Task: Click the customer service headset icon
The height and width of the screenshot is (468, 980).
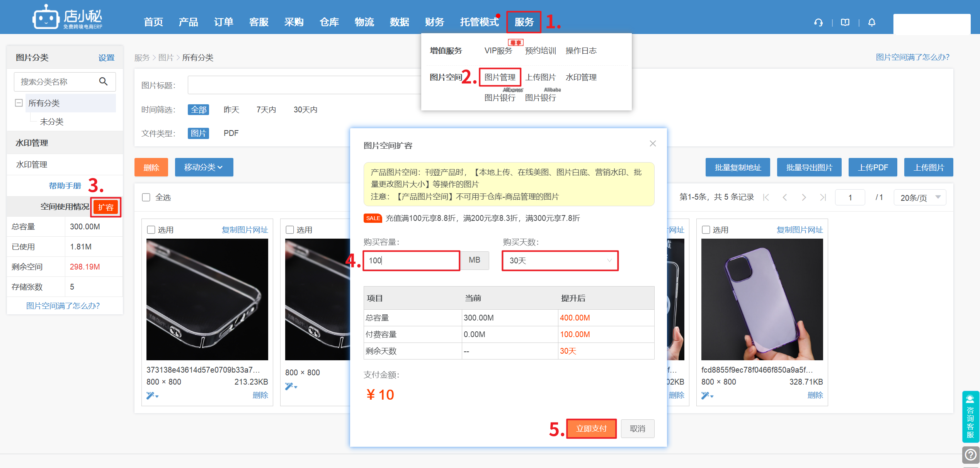Action: click(x=818, y=22)
